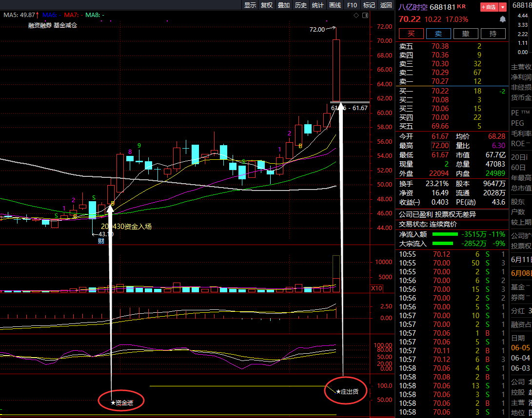The width and height of the screenshot is (532, 418).
Task: Click the 买五 price 69.66
Action: (x=440, y=126)
